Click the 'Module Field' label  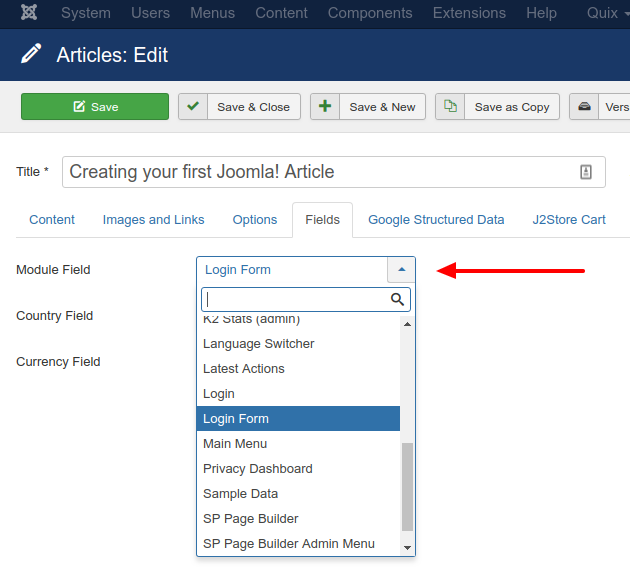53,270
